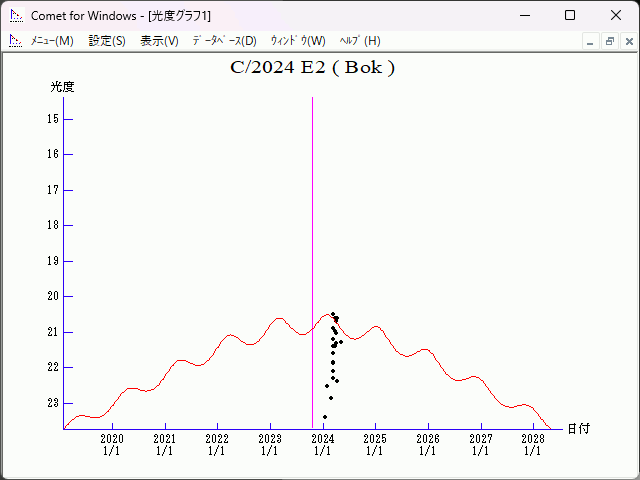Image resolution: width=640 pixels, height=480 pixels.
Task: Click the 光度 vertical axis label
Action: (x=63, y=87)
